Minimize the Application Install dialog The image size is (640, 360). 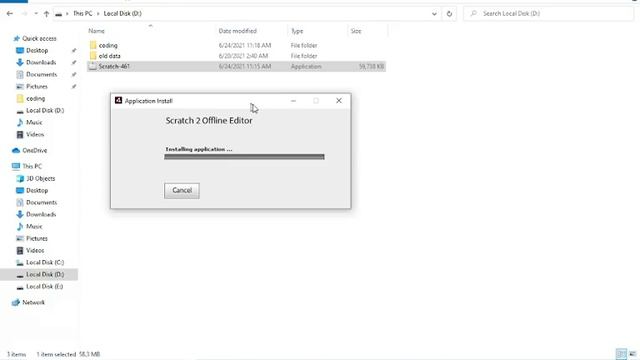pyautogui.click(x=293, y=101)
